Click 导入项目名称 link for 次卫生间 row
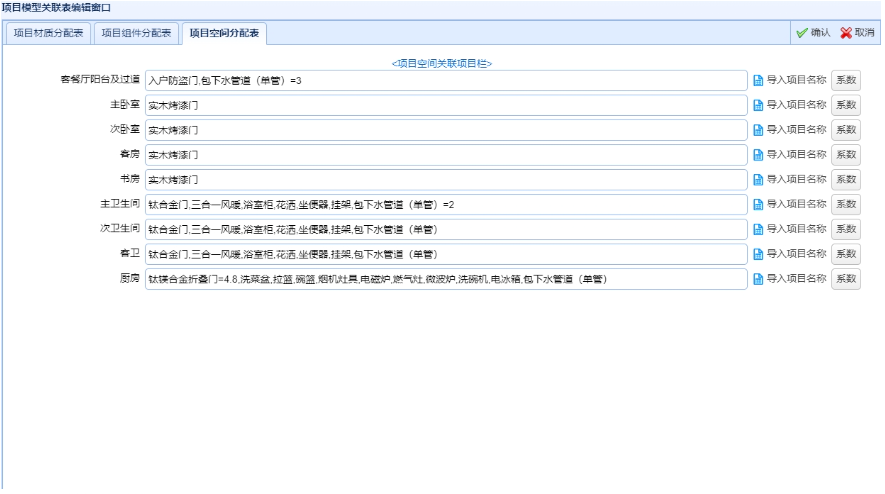Viewport: 885px width, 494px height. (x=796, y=229)
